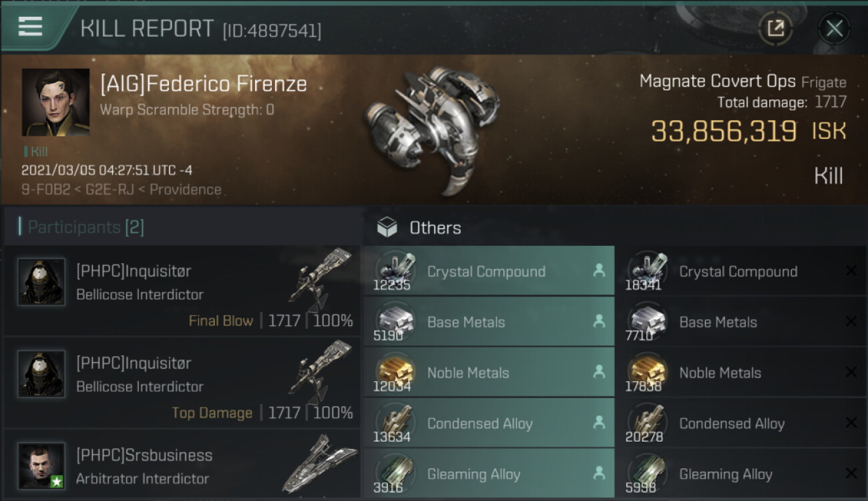Click Srsbusiness pilot portrait
This screenshot has width=868, height=501.
(x=41, y=466)
